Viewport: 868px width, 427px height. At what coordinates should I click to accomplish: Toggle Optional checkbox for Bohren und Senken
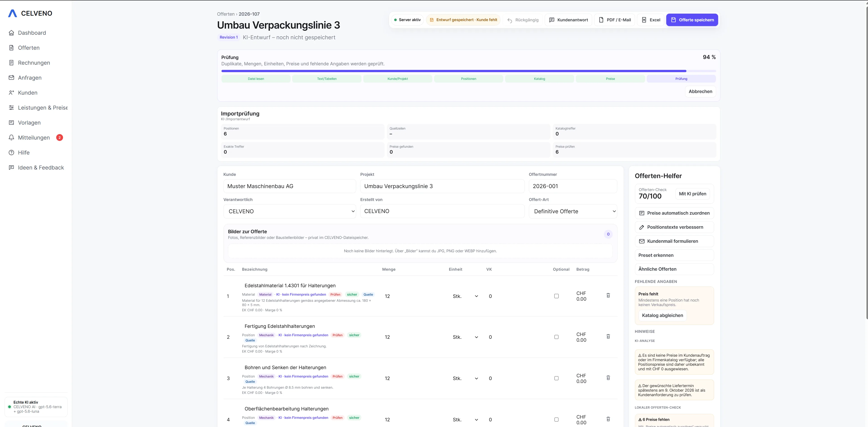(x=556, y=378)
